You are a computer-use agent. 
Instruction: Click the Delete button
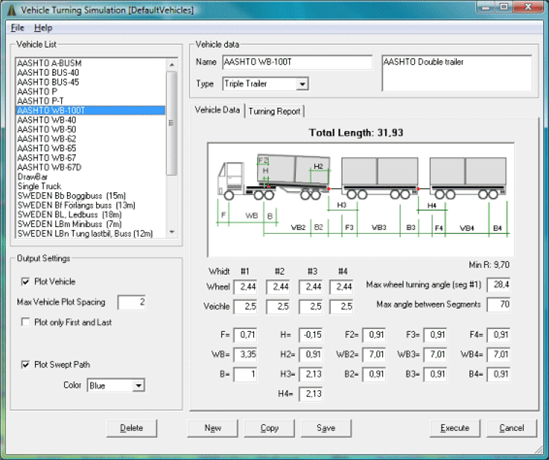(x=131, y=428)
